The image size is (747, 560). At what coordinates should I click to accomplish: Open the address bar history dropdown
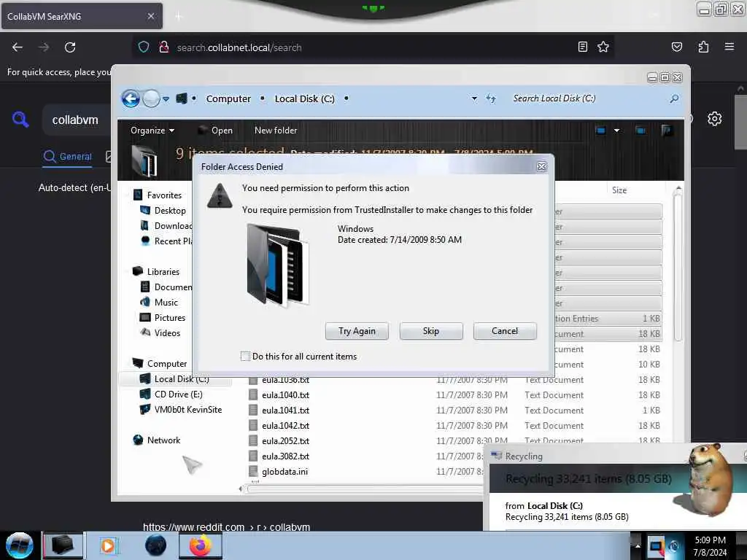coord(474,98)
